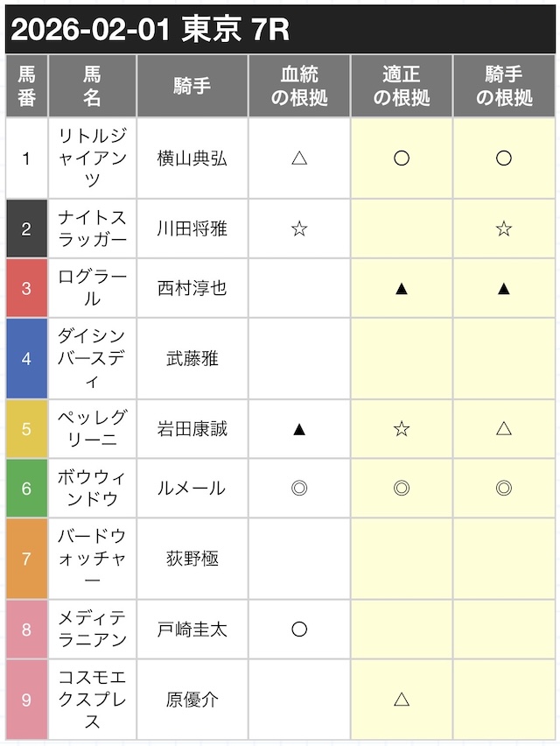Image resolution: width=560 pixels, height=746 pixels.
Task: Click jockey name 戸崎圭太
Action: tap(192, 629)
